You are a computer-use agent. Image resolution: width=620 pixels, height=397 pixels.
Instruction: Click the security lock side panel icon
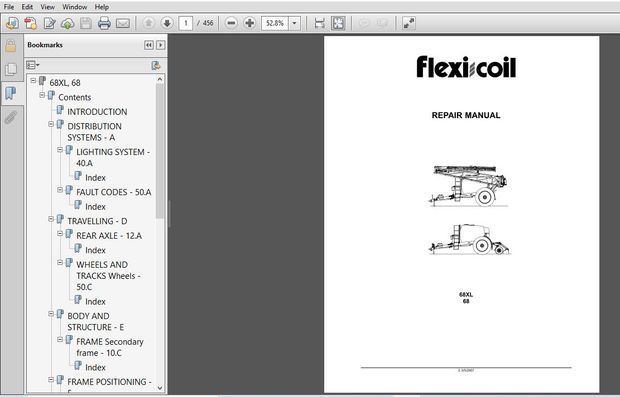coord(11,46)
